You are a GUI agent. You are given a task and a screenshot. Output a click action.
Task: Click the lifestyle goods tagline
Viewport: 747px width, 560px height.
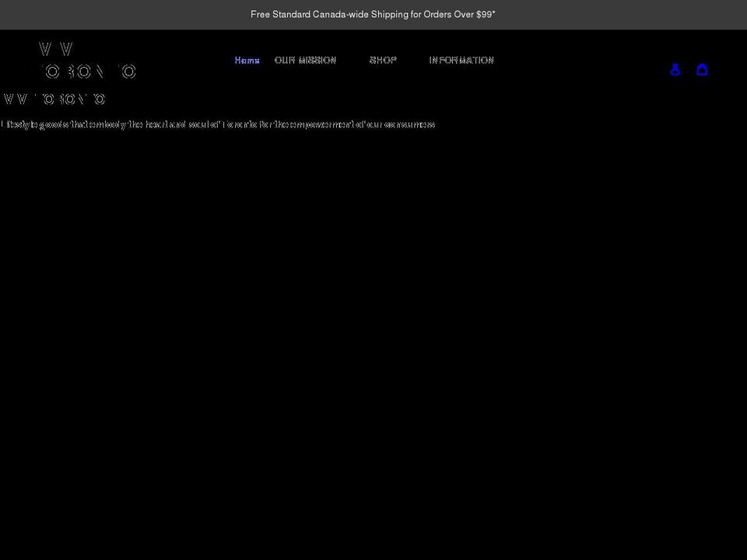point(218,124)
